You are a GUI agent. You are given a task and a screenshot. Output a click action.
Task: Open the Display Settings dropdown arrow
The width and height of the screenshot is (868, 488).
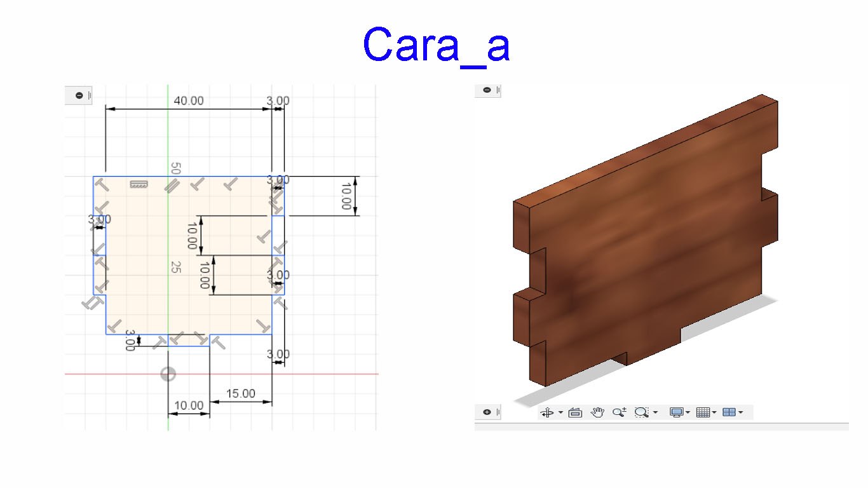(x=687, y=412)
